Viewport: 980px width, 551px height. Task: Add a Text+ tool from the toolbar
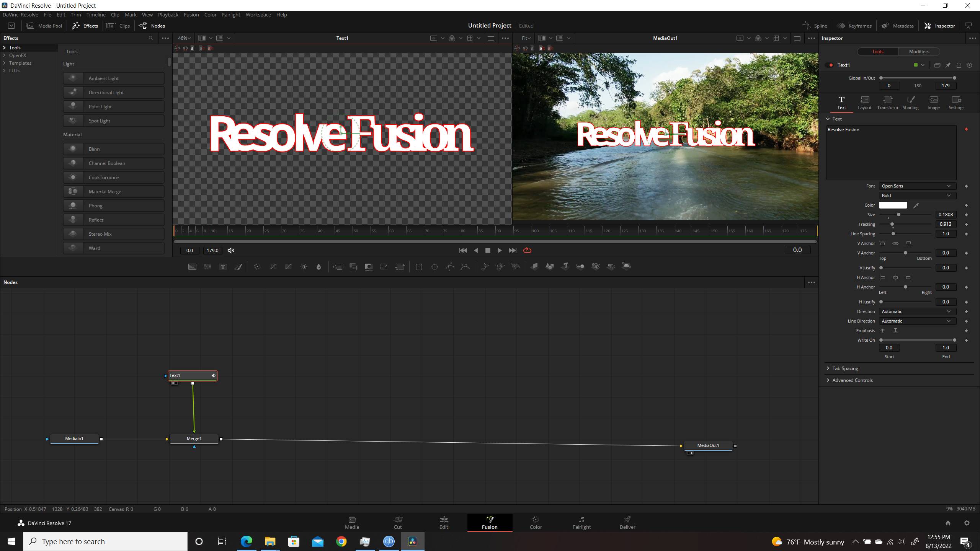pyautogui.click(x=223, y=267)
